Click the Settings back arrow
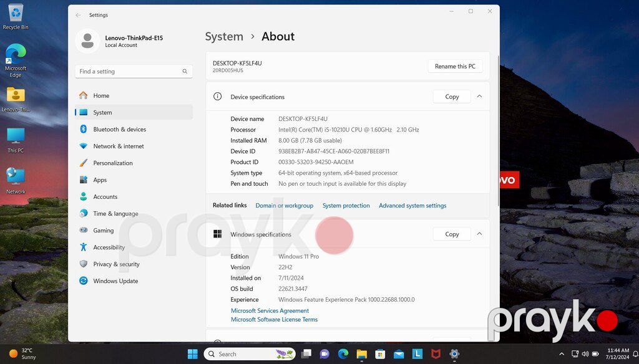The image size is (639, 364). pos(78,15)
